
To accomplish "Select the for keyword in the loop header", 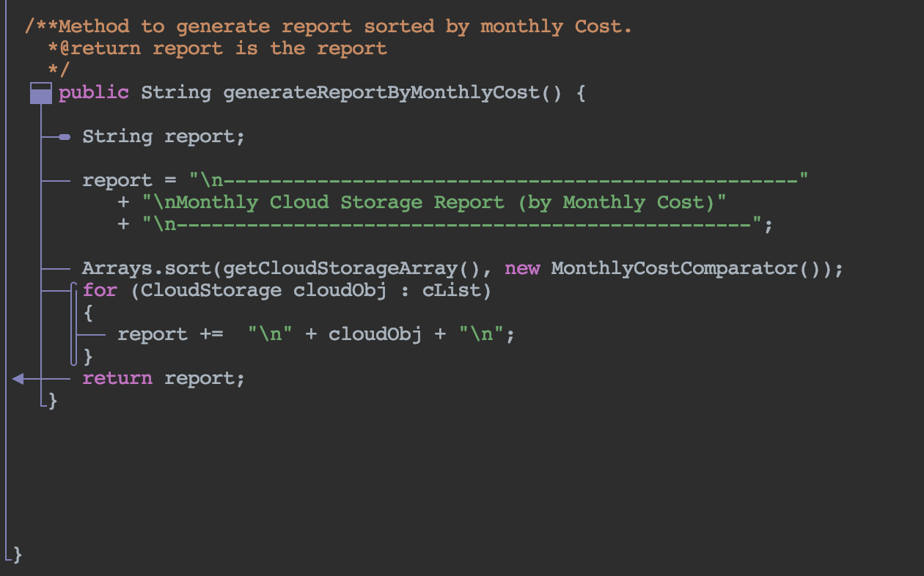I will 99,290.
